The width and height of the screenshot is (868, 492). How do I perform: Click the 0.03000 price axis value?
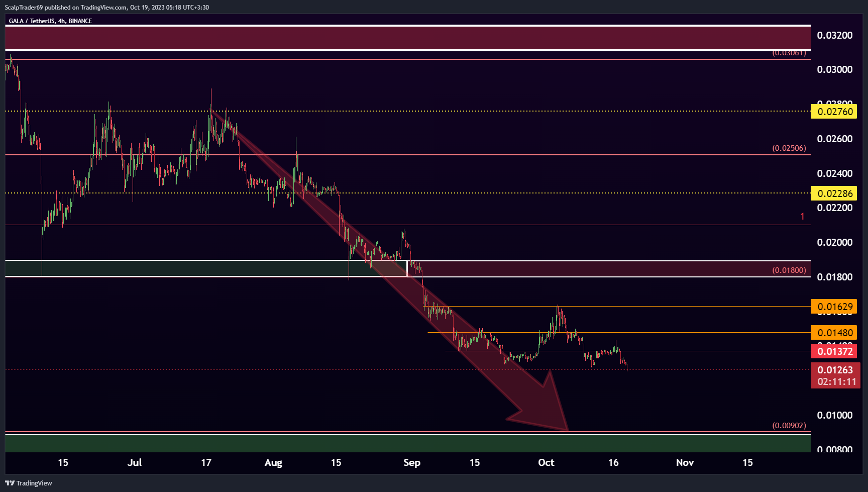point(835,69)
